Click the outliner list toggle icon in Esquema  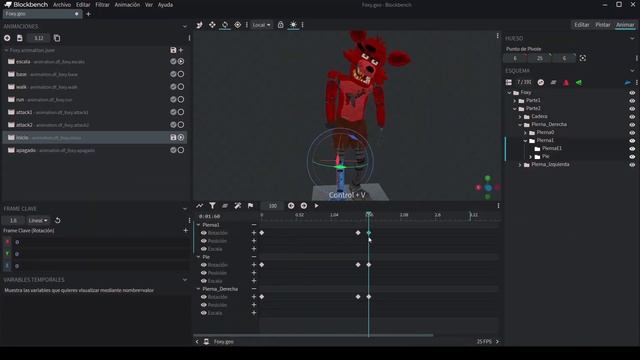click(x=509, y=82)
